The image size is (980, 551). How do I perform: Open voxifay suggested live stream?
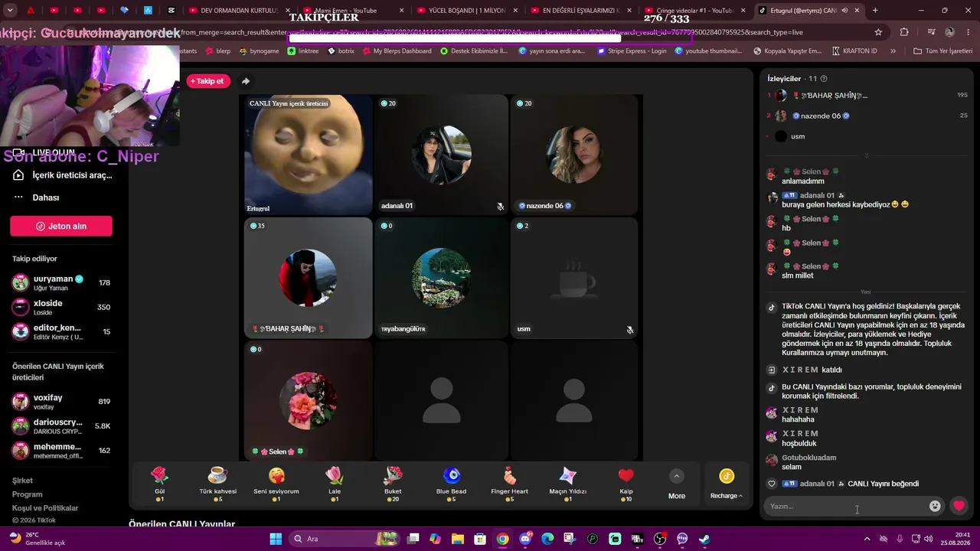click(x=61, y=402)
